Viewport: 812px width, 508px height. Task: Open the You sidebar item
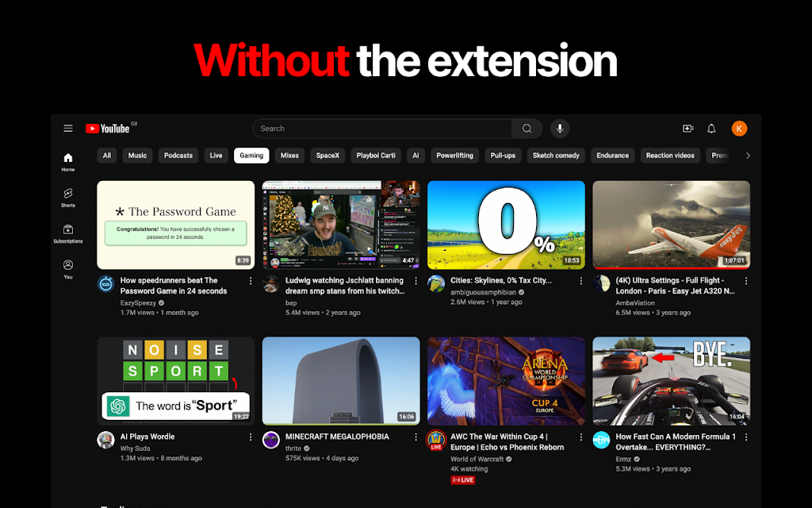point(68,269)
